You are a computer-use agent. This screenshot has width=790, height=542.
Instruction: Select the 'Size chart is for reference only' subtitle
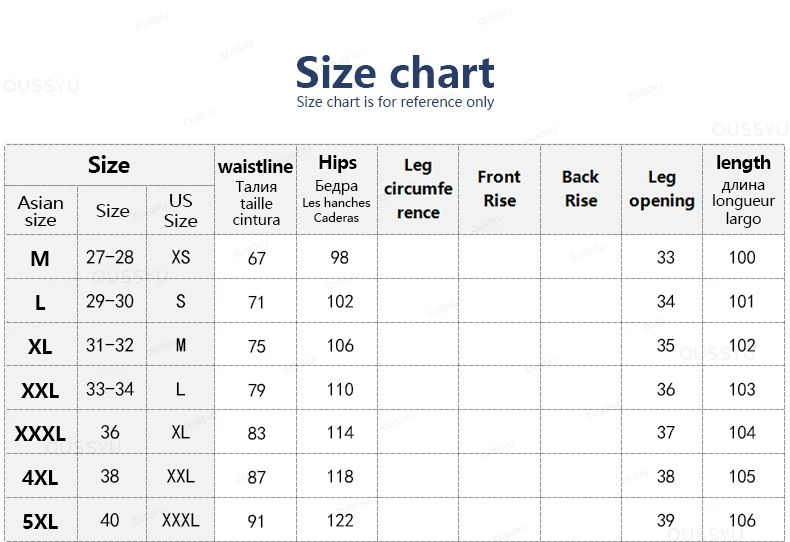395,102
